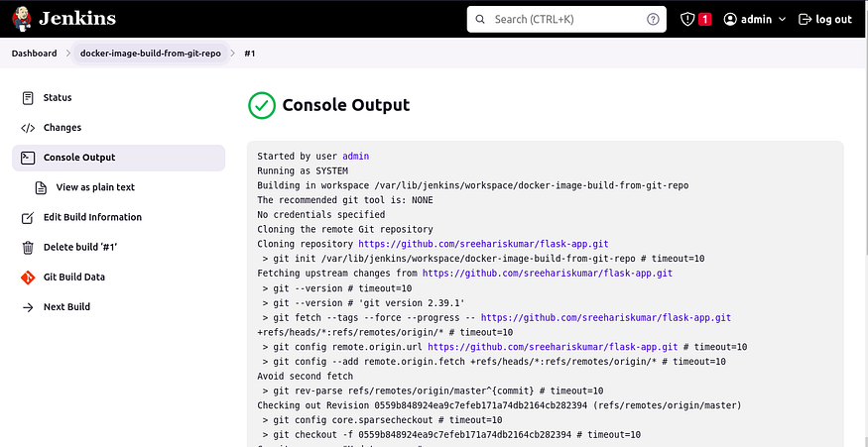
Task: Click the Delete build trash can icon
Action: (x=28, y=248)
